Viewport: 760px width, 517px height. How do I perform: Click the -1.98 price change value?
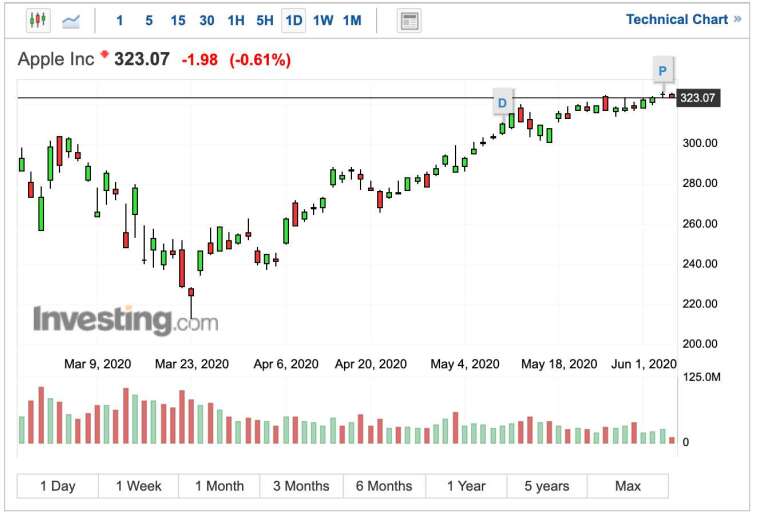(200, 60)
